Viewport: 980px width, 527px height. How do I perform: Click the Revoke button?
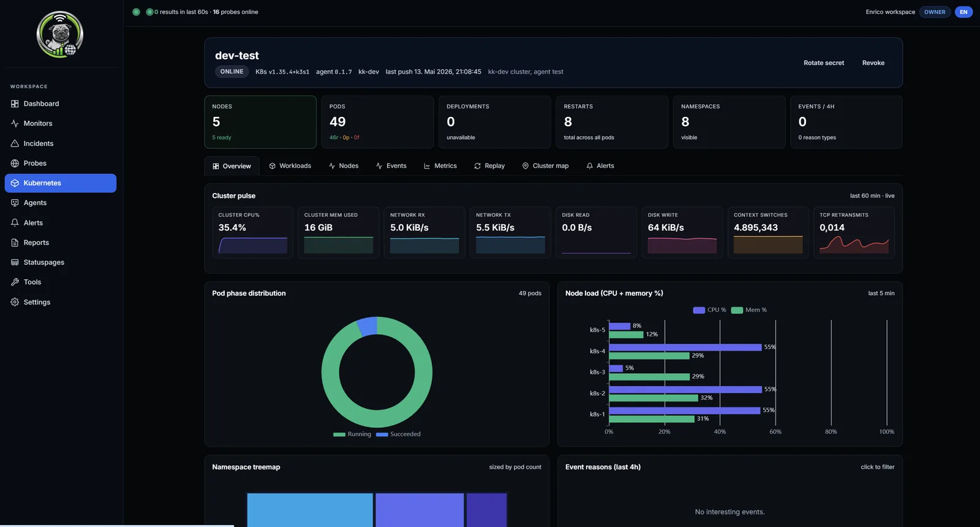(x=873, y=63)
